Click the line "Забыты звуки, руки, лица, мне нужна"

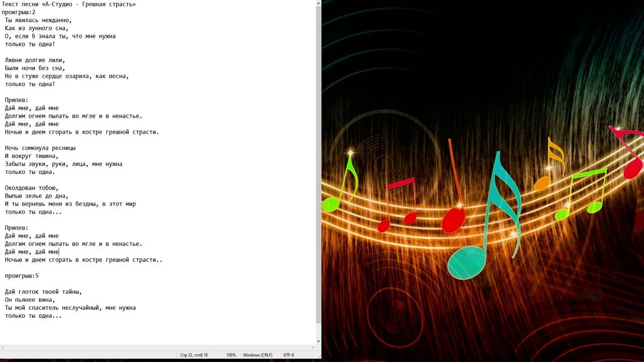tap(64, 164)
